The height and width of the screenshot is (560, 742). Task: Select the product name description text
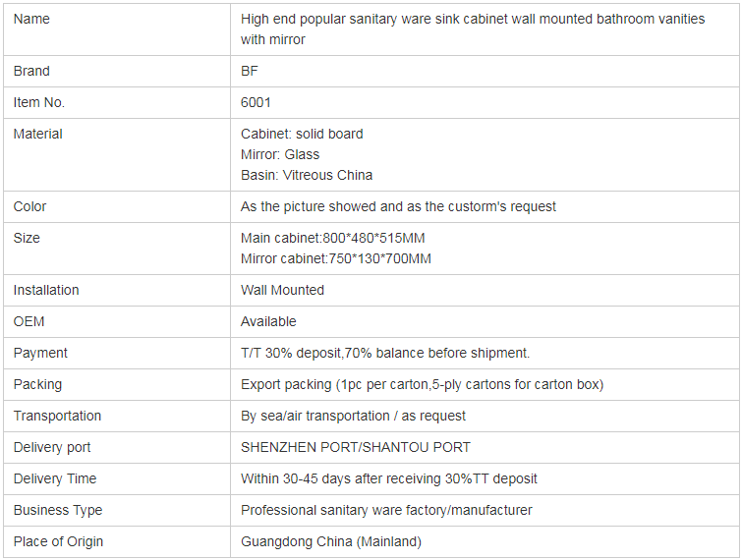473,29
